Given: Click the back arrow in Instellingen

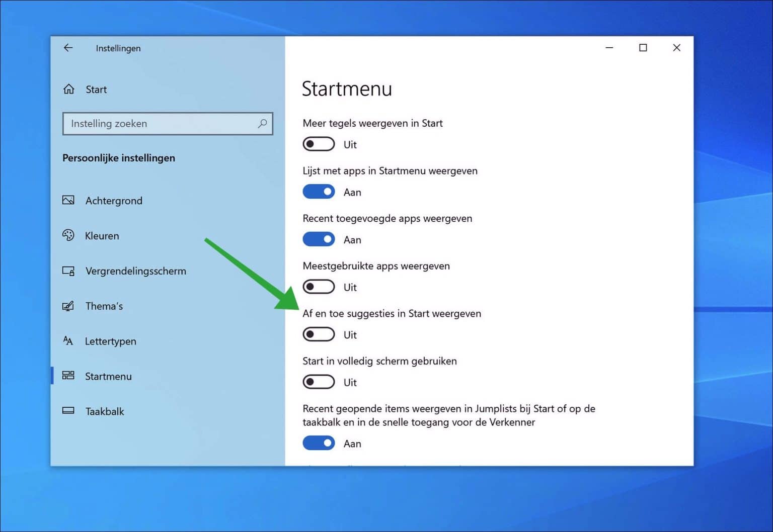Looking at the screenshot, I should click(x=68, y=48).
